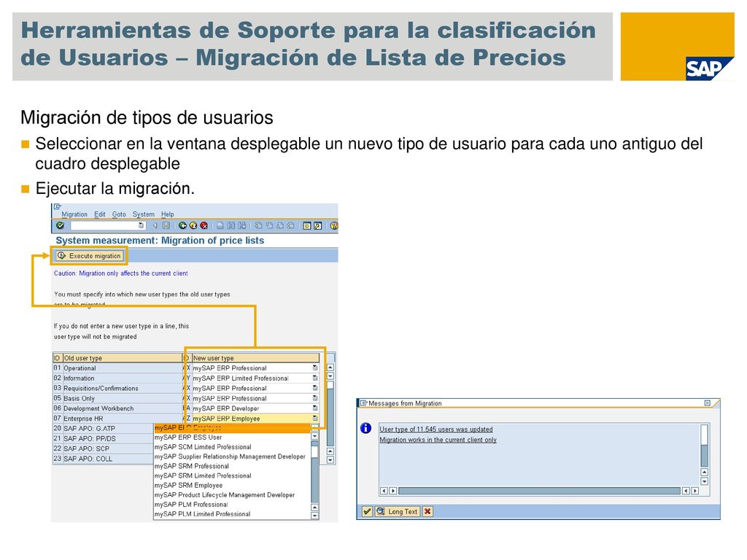
Task: Open the Migration menu
Action: pyautogui.click(x=74, y=214)
